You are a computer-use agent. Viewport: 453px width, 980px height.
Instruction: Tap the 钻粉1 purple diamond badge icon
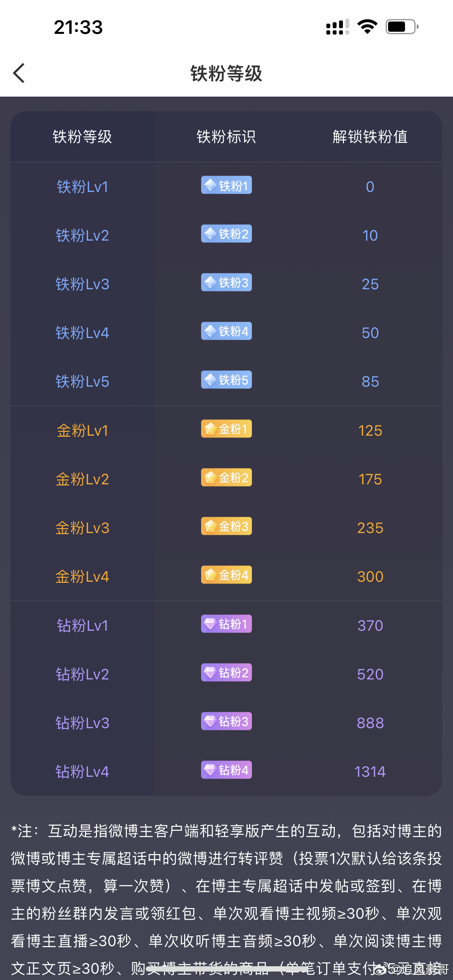pos(226,624)
